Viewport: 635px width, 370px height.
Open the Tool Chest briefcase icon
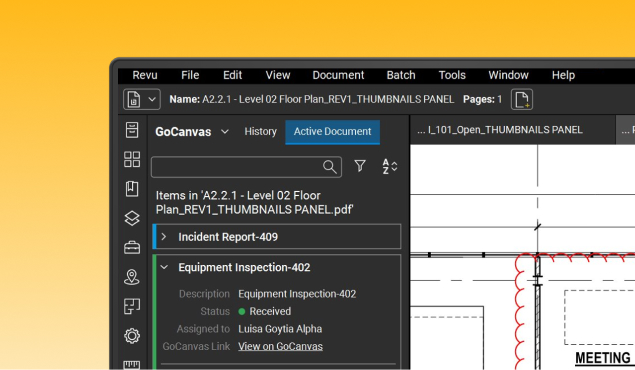coord(132,247)
